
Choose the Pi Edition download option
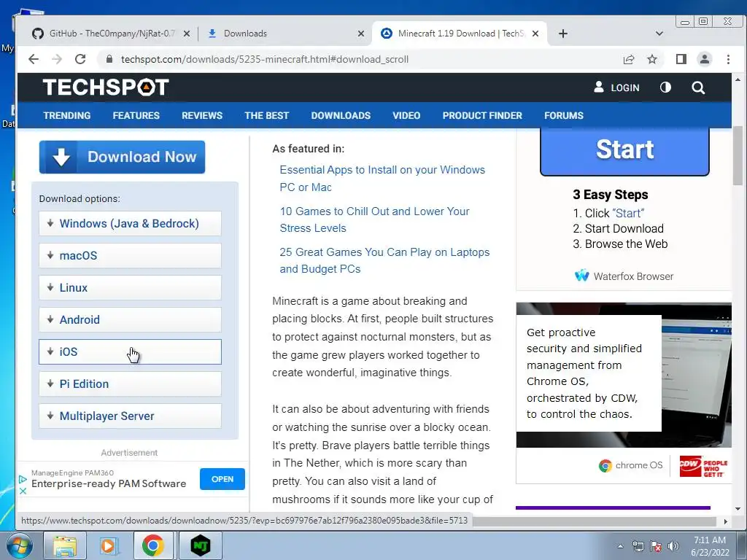tap(130, 384)
